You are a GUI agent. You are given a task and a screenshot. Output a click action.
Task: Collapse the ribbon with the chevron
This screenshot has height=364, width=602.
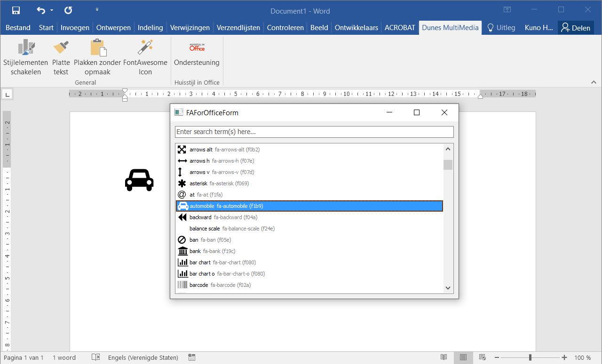(x=594, y=82)
